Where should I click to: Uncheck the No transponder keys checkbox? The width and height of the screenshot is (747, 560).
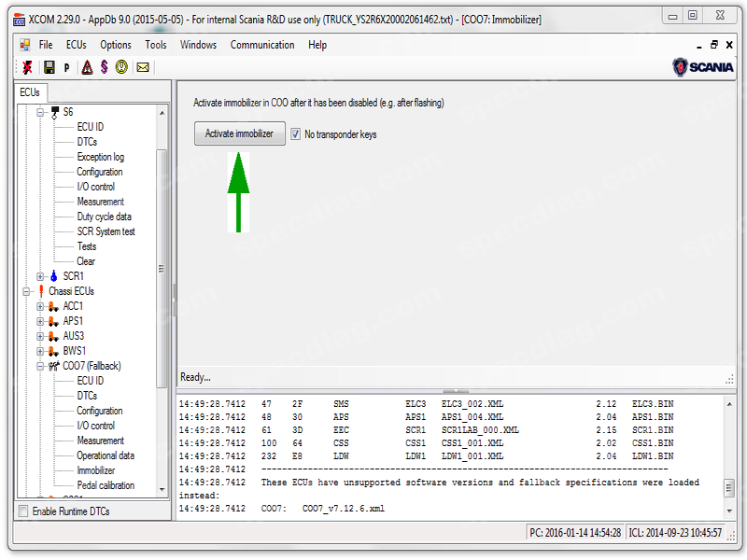point(296,134)
